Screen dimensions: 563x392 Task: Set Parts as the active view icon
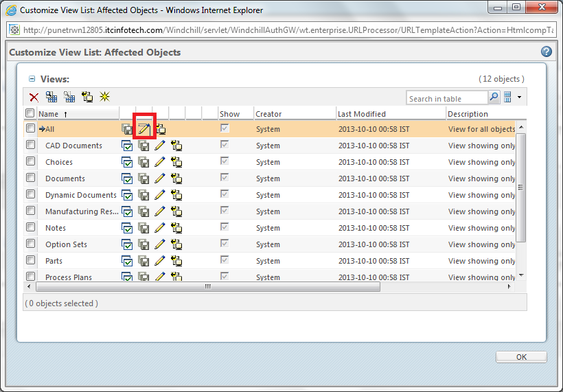pos(127,262)
